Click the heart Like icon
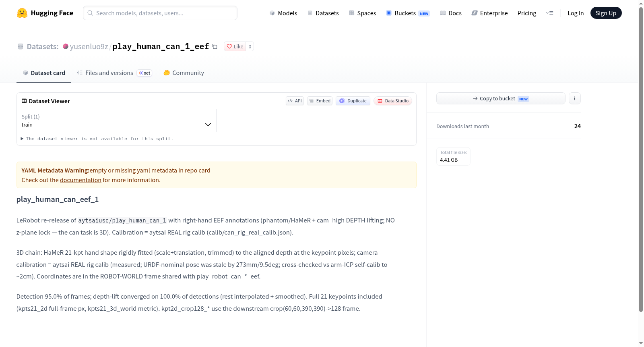Viewport: 644px width, 347px height. pyautogui.click(x=229, y=47)
